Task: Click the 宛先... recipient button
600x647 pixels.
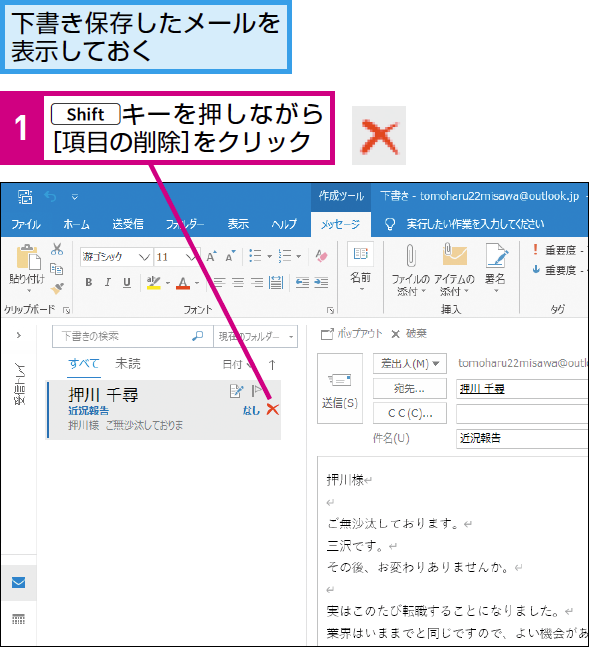Action: [409, 388]
